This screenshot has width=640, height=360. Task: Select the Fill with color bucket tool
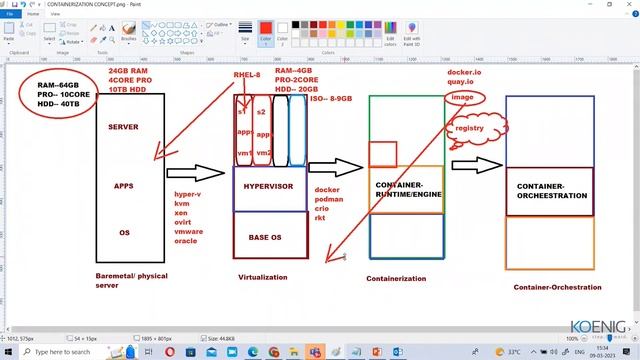click(x=102, y=28)
